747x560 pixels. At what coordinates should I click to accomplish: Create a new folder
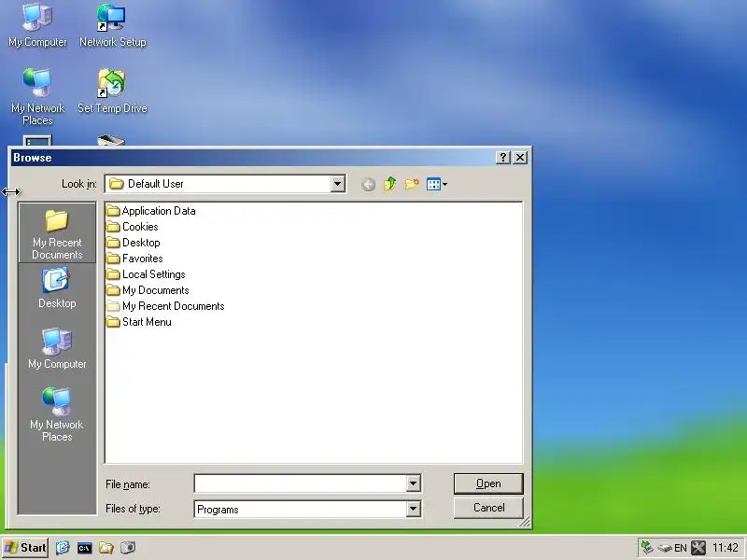412,184
